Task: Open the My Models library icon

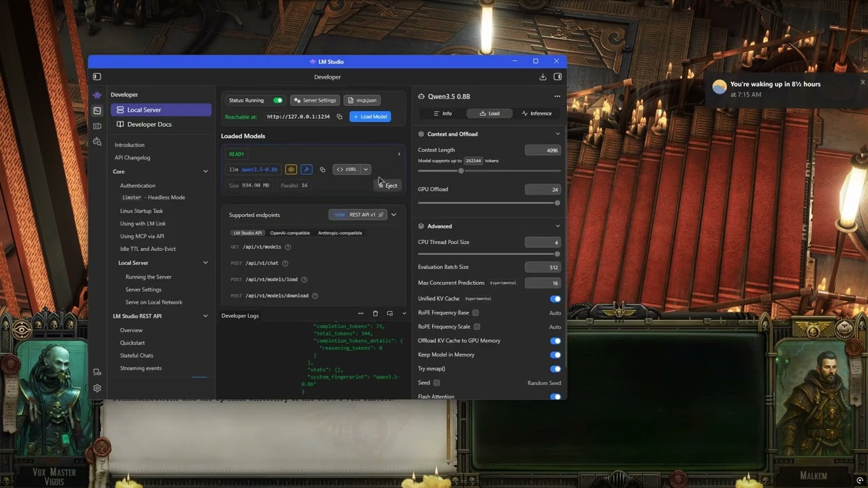Action: [x=97, y=126]
